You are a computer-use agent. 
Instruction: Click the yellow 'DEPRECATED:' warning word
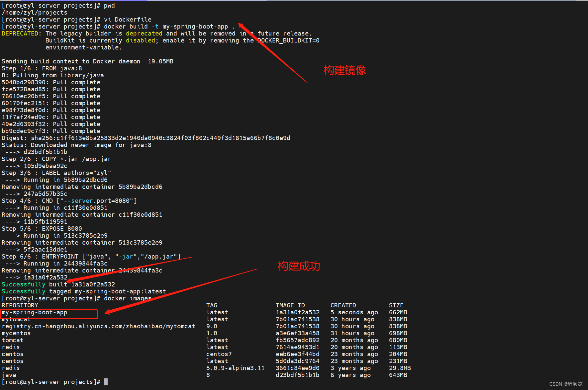tap(21, 34)
